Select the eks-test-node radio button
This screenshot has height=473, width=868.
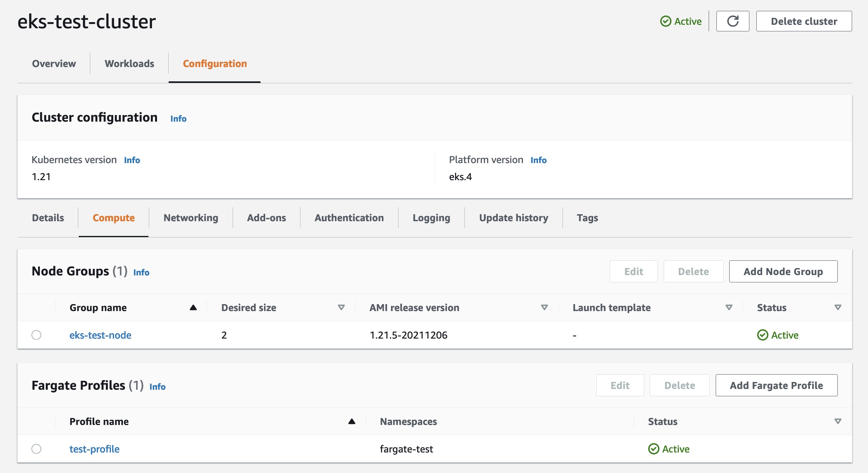[36, 335]
